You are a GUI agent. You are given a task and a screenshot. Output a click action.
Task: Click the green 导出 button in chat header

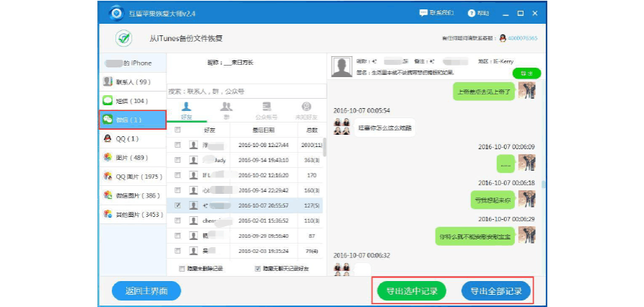(x=526, y=74)
